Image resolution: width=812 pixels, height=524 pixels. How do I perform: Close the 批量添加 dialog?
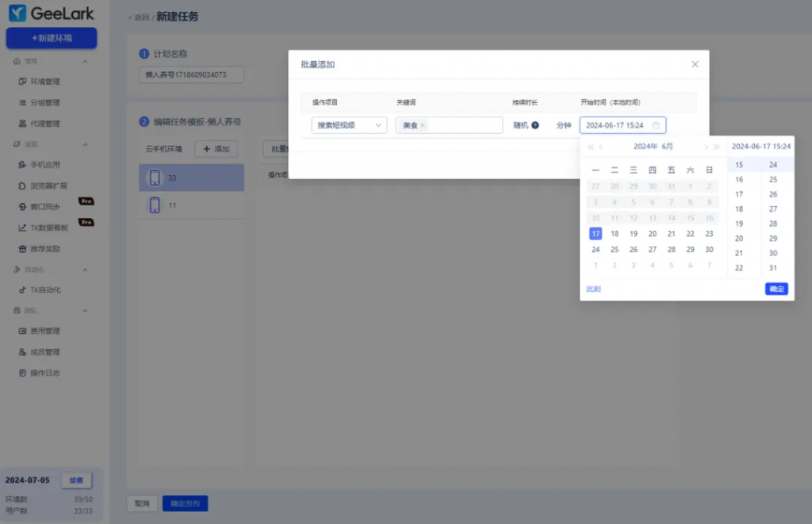695,64
